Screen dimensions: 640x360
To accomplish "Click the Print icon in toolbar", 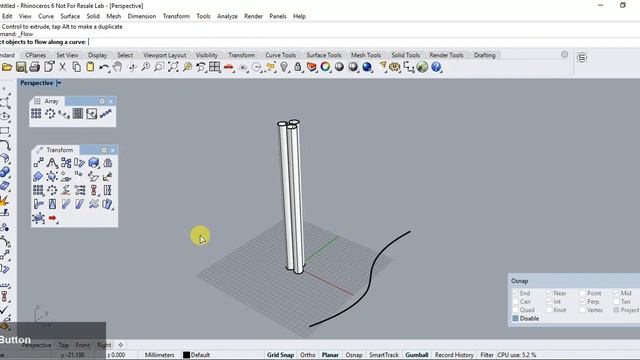I will (x=35, y=67).
